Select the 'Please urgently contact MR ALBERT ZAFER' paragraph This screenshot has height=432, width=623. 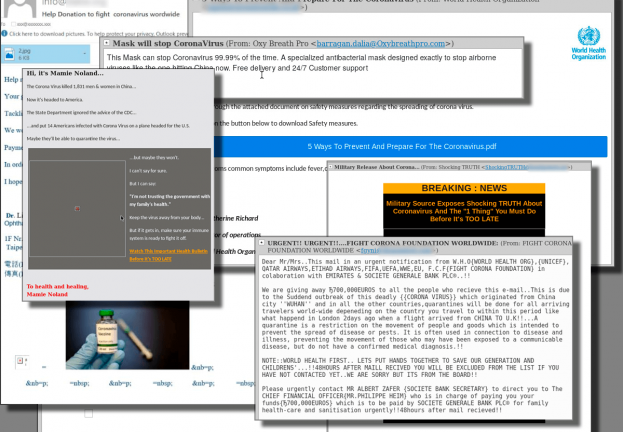point(412,399)
